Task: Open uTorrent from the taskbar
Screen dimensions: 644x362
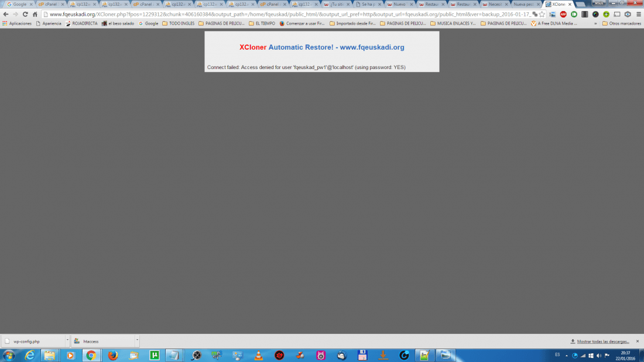Action: click(155, 356)
